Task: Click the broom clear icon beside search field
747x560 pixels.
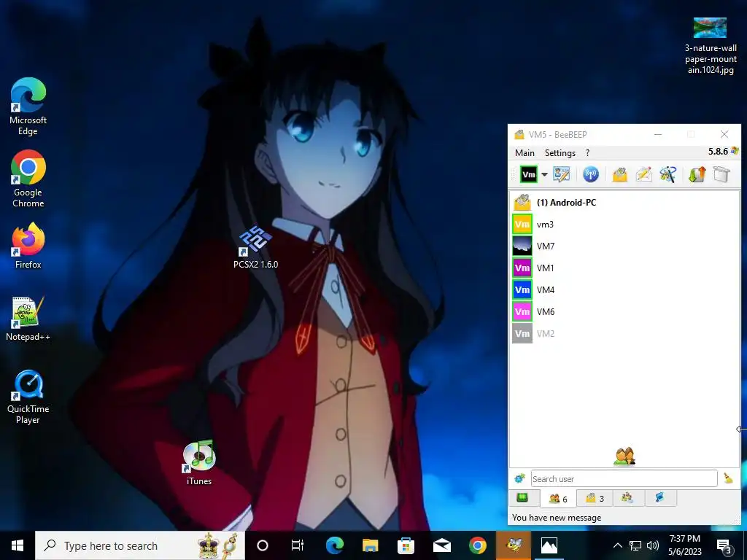Action: click(x=728, y=478)
